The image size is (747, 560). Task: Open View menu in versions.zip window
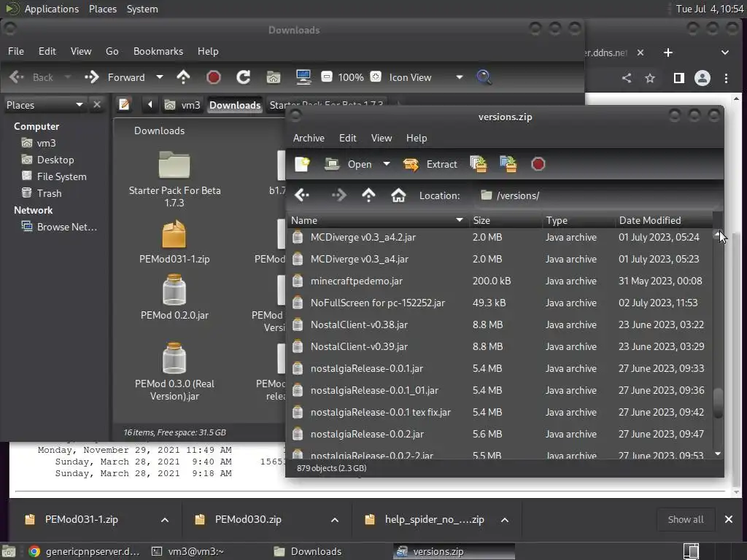point(382,138)
